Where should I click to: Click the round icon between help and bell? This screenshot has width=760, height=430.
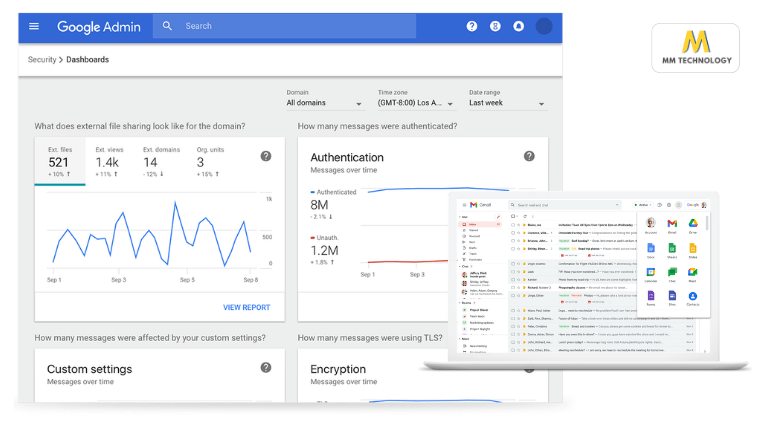[x=495, y=26]
